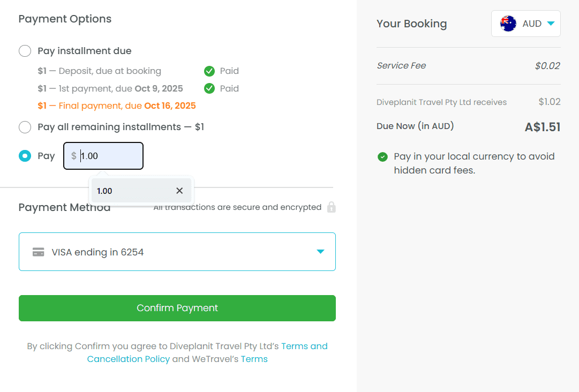Click the Paid checkmark beside the Deposit installment
Viewport: 579px width, 392px height.
click(209, 71)
